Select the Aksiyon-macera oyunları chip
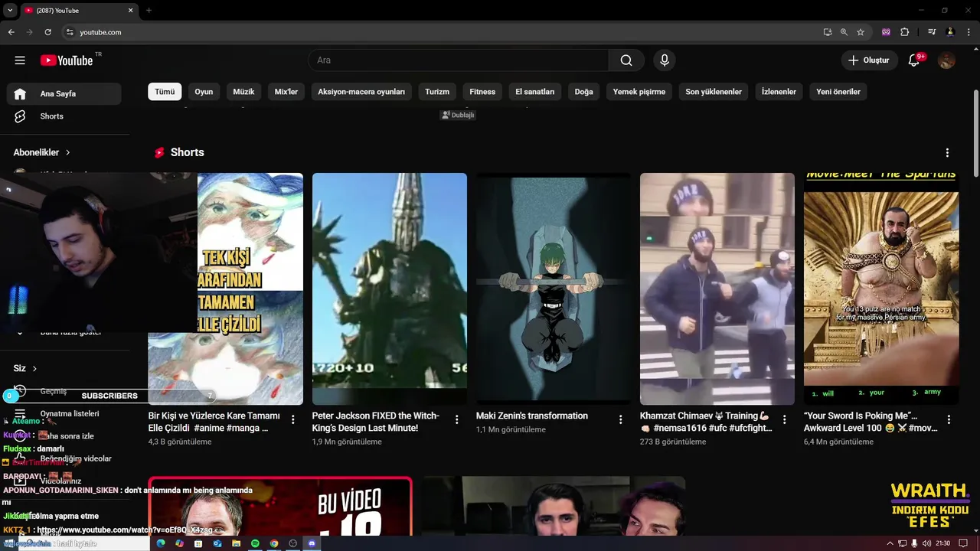The image size is (980, 551). (361, 92)
